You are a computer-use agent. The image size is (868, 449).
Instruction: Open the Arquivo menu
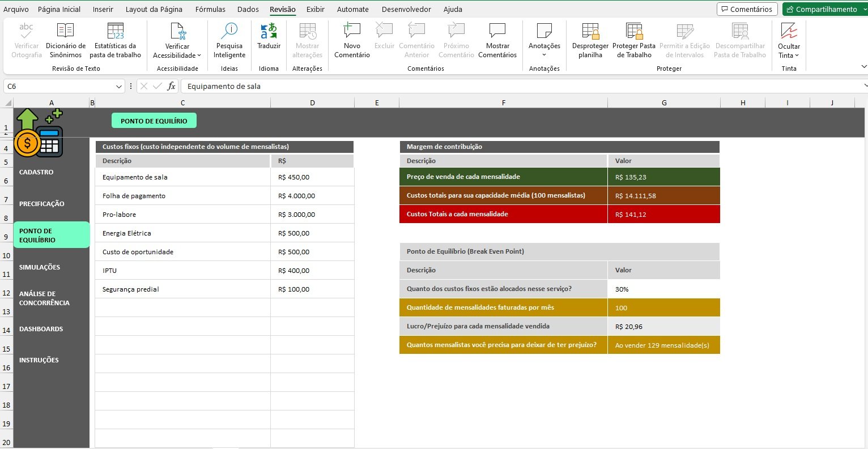coord(16,9)
